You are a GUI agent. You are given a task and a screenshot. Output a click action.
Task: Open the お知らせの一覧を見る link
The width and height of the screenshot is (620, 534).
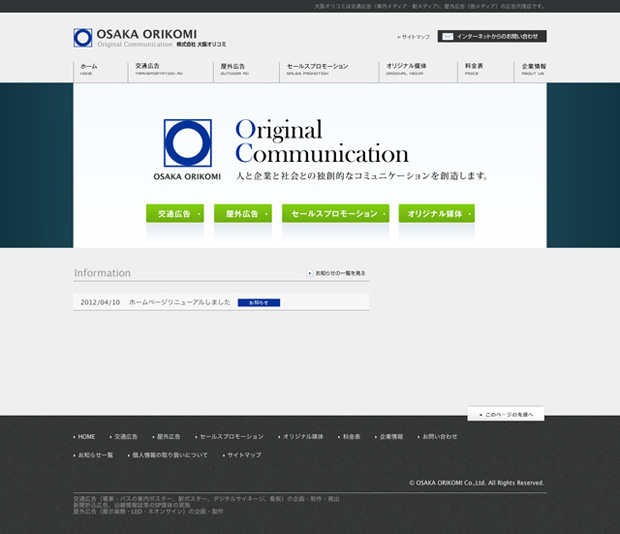point(340,273)
